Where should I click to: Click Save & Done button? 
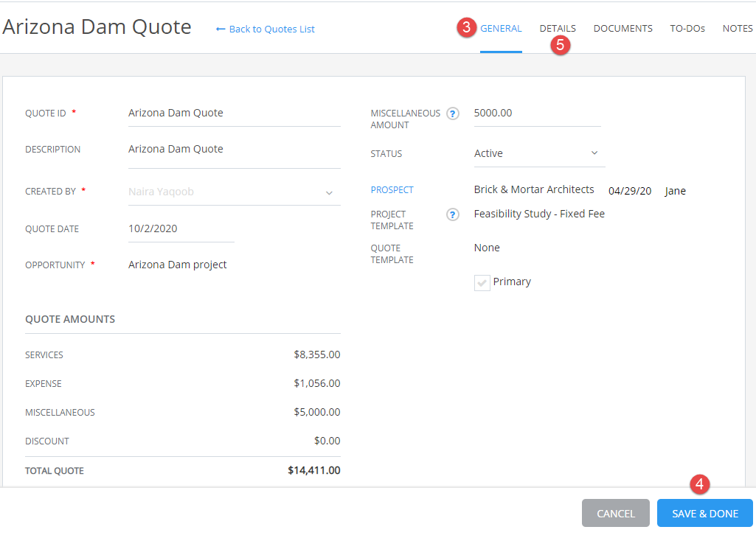pos(704,514)
